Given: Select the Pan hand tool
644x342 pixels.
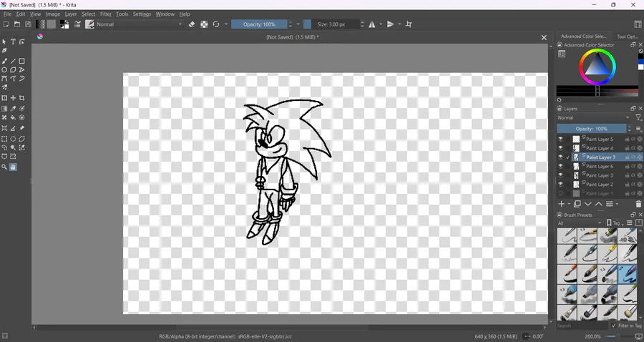Looking at the screenshot, I should click(x=13, y=167).
